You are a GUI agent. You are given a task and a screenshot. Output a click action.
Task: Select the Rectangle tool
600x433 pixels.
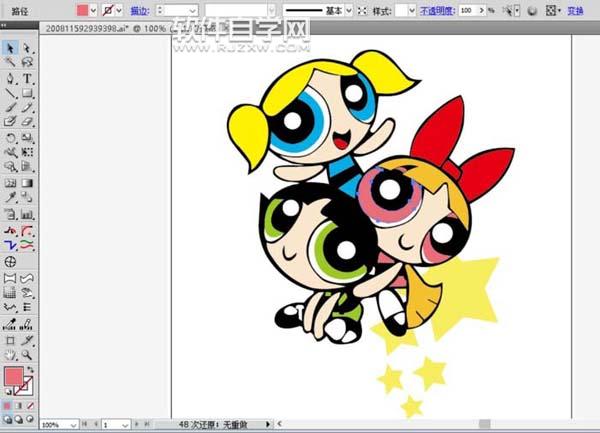(x=27, y=93)
